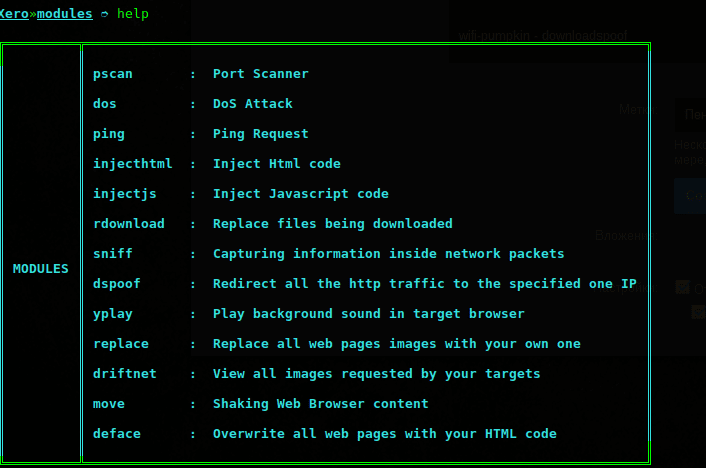Click the deface module name

point(117,434)
